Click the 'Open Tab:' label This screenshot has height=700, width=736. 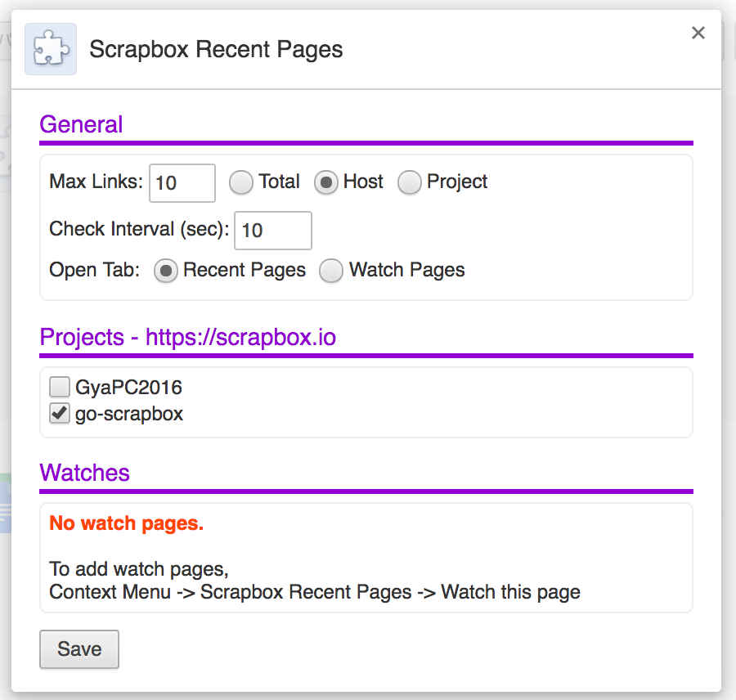[x=94, y=270]
